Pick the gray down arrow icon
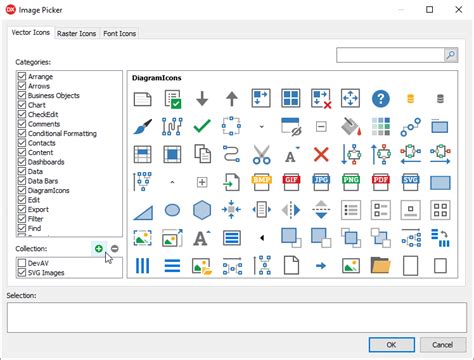This screenshot has width=474, height=360. [x=202, y=99]
